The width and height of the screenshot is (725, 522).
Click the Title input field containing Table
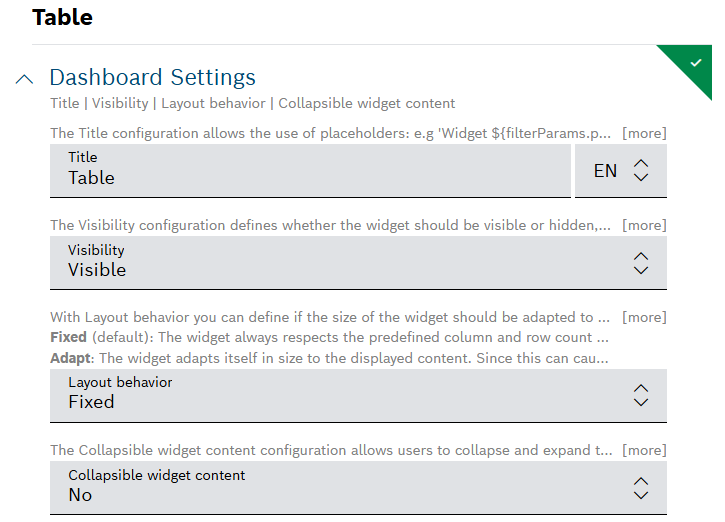click(310, 170)
